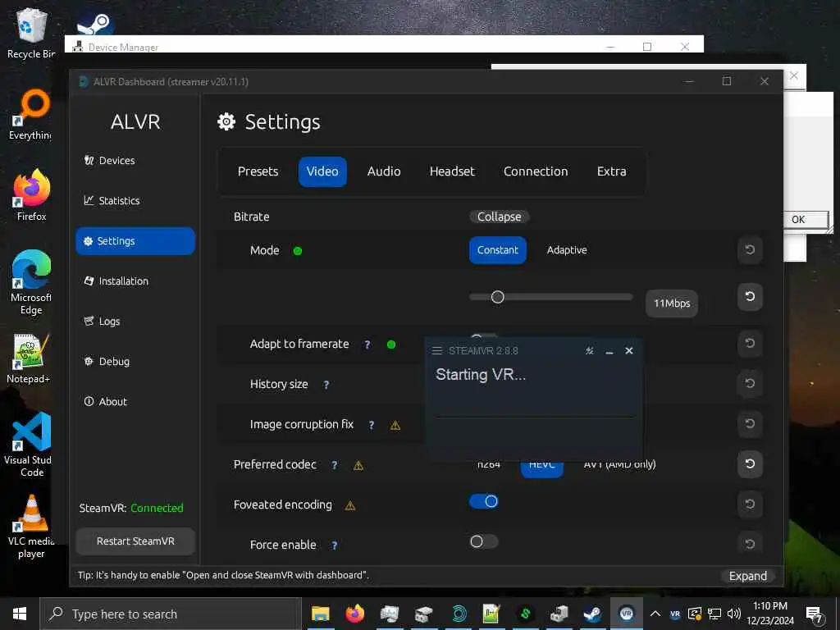Reset the Image corruption fix setting
Image resolution: width=840 pixels, height=630 pixels.
click(750, 423)
